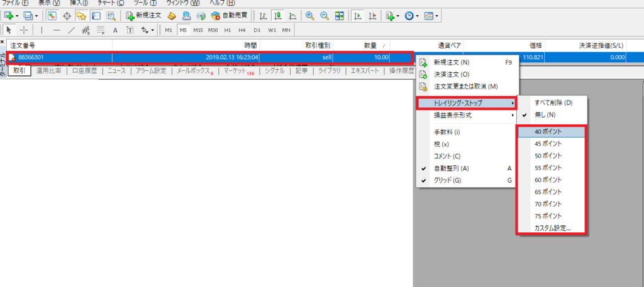Toggle 自動整列 (A) checked menu item
This screenshot has height=287, width=644.
click(x=452, y=168)
